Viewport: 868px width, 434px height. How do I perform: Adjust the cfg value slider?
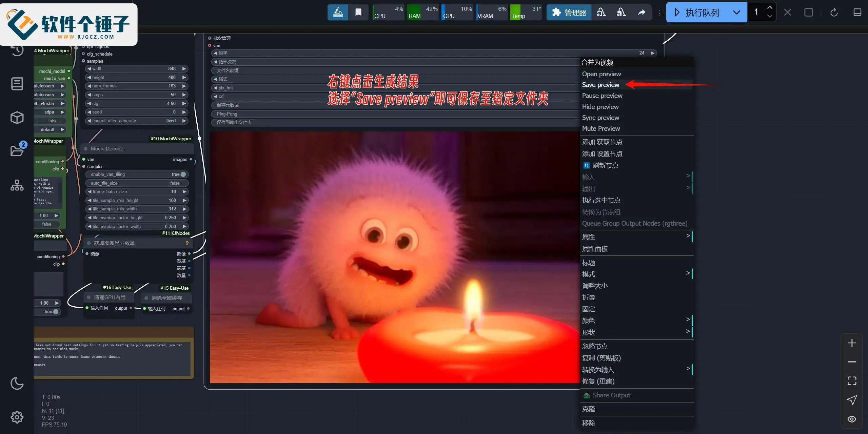pos(137,103)
